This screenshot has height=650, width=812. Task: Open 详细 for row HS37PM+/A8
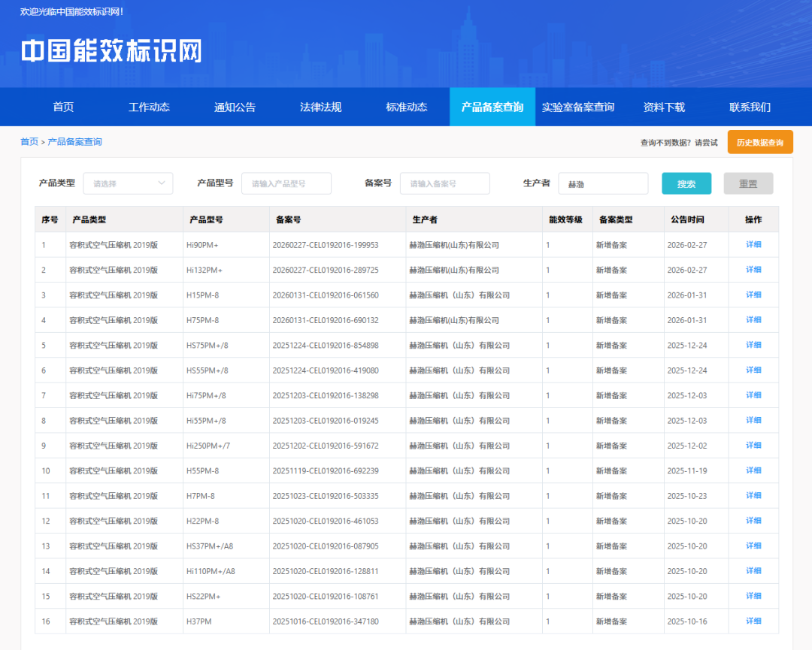click(x=753, y=546)
